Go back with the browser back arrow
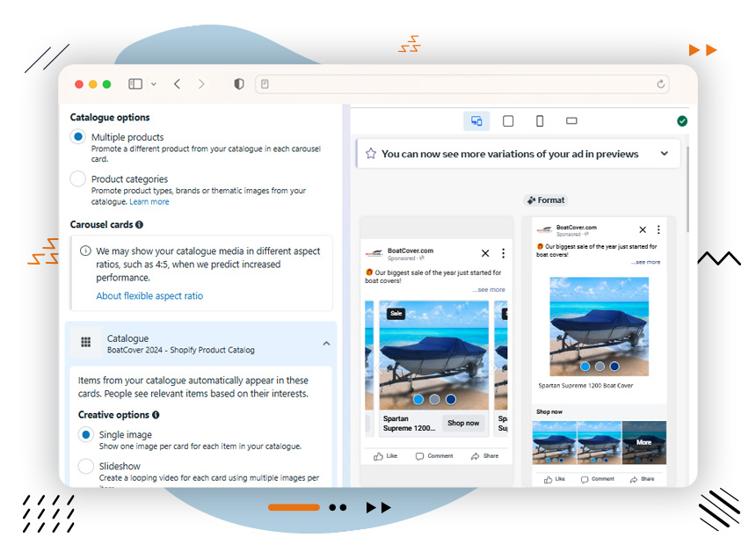The width and height of the screenshot is (756, 552). (178, 84)
